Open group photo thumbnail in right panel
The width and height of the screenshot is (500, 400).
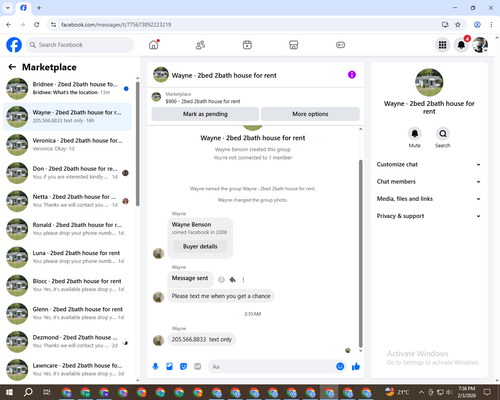pos(429,82)
